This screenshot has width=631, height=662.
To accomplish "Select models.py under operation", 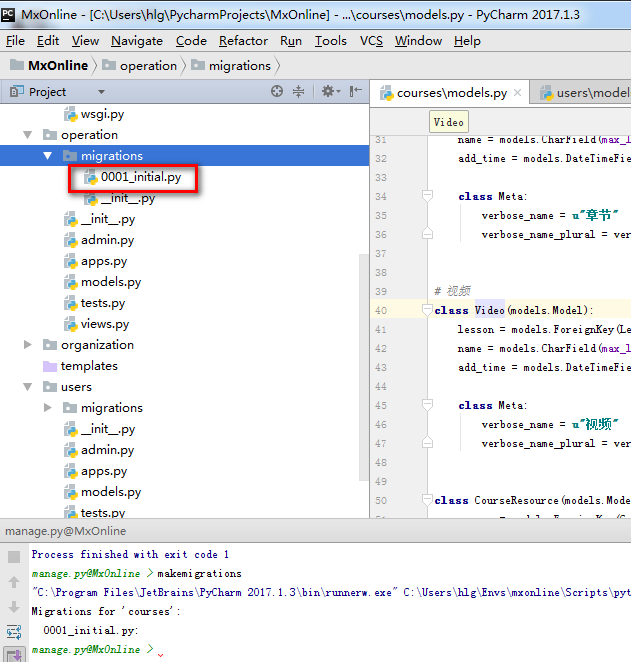I will (x=111, y=282).
